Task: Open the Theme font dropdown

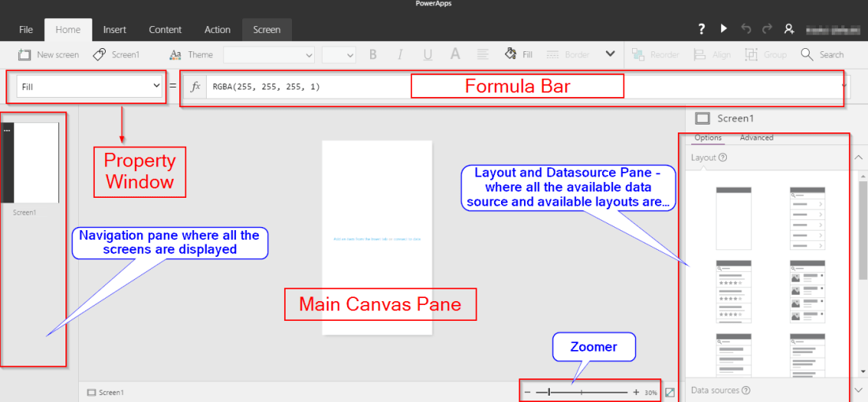Action: (270, 54)
